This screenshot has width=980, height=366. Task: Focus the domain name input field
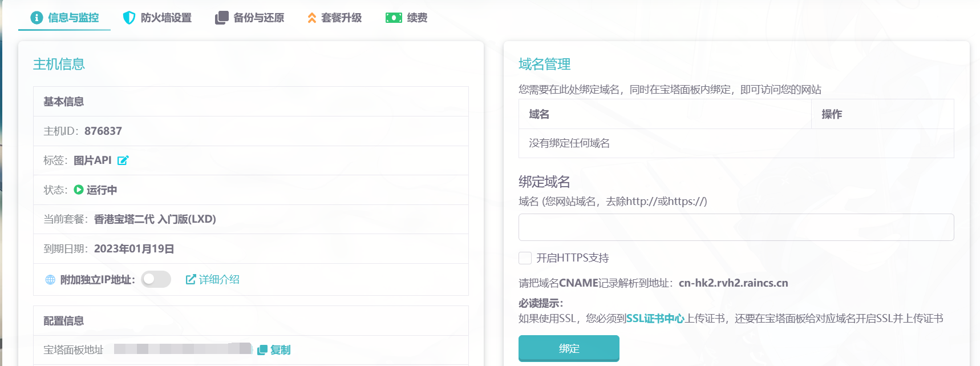(736, 227)
